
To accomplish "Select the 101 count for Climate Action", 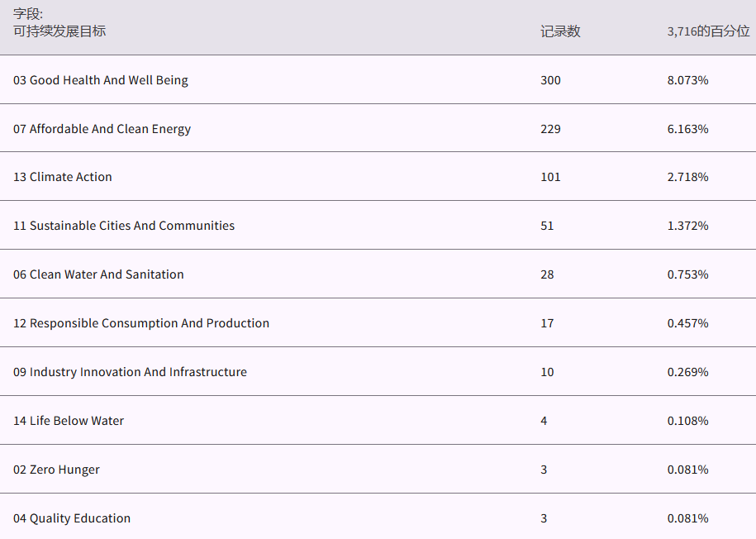I will click(550, 177).
